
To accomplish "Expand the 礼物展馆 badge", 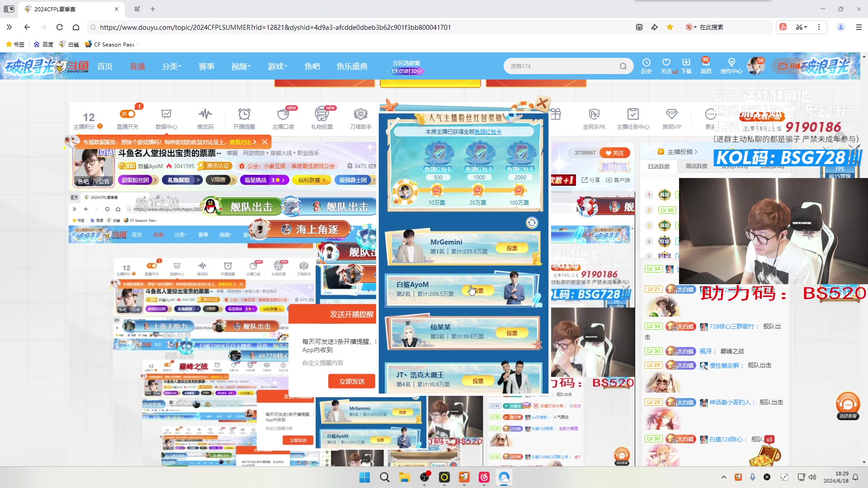I will pyautogui.click(x=182, y=180).
